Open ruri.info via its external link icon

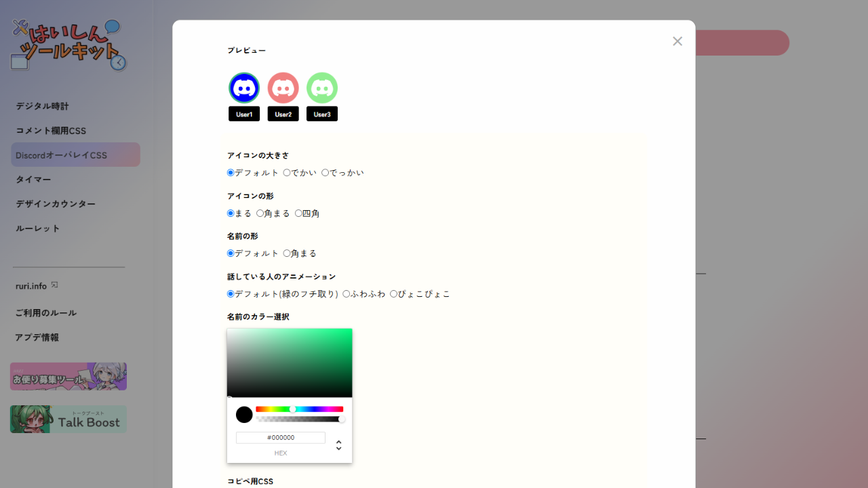click(54, 284)
